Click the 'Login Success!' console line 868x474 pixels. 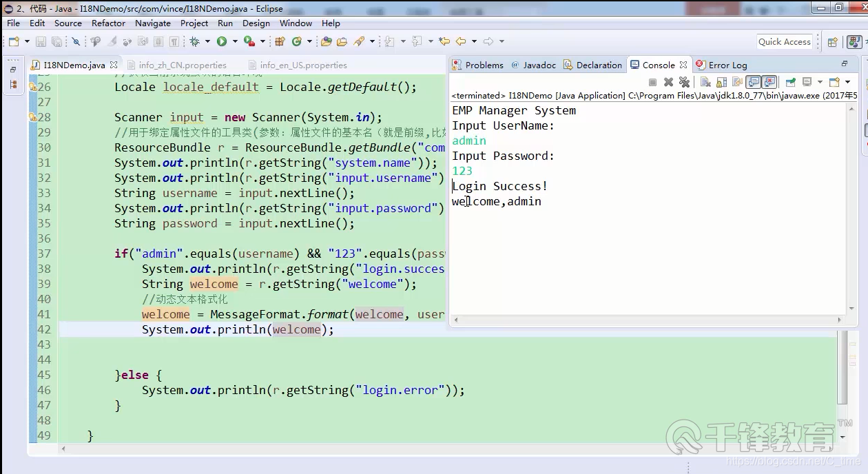[x=499, y=186]
